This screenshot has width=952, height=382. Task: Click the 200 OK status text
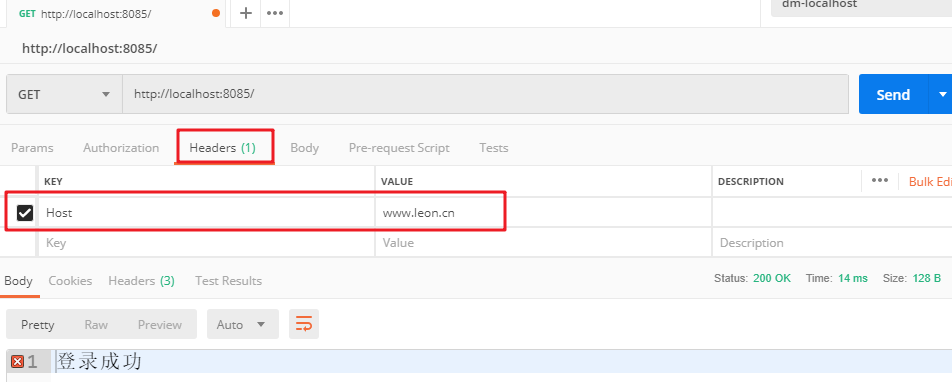[772, 278]
